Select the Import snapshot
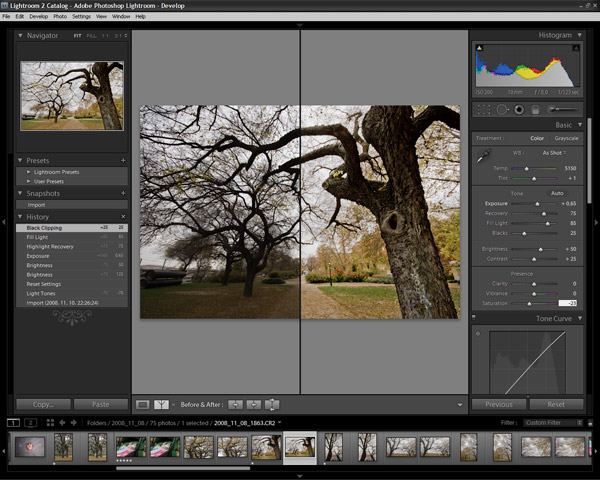 click(x=72, y=205)
